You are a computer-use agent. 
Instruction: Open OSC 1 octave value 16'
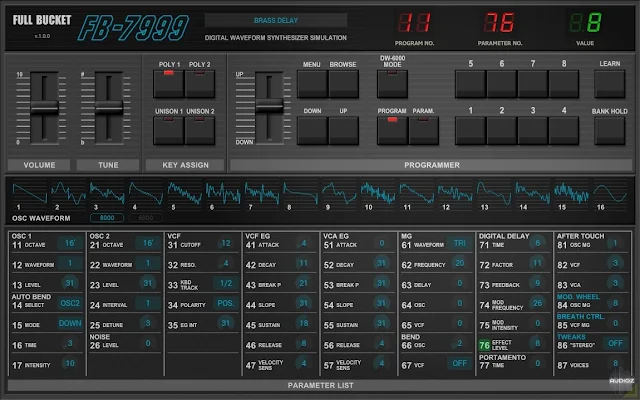[70, 243]
